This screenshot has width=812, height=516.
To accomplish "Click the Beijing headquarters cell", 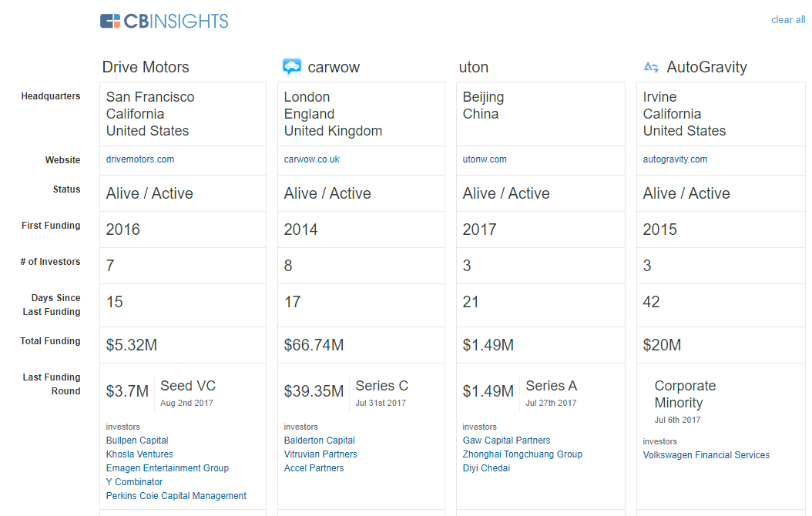I will [x=541, y=114].
